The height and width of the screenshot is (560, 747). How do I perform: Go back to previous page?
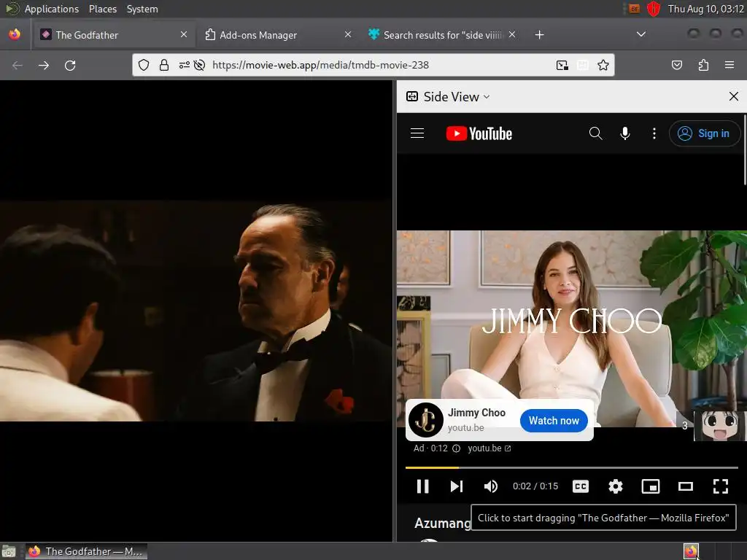click(18, 65)
